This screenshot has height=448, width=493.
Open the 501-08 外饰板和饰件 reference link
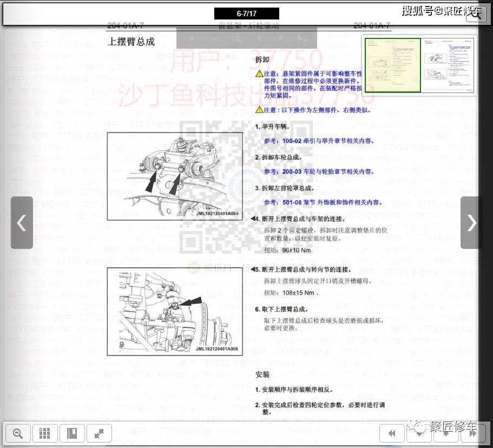tap(330, 202)
